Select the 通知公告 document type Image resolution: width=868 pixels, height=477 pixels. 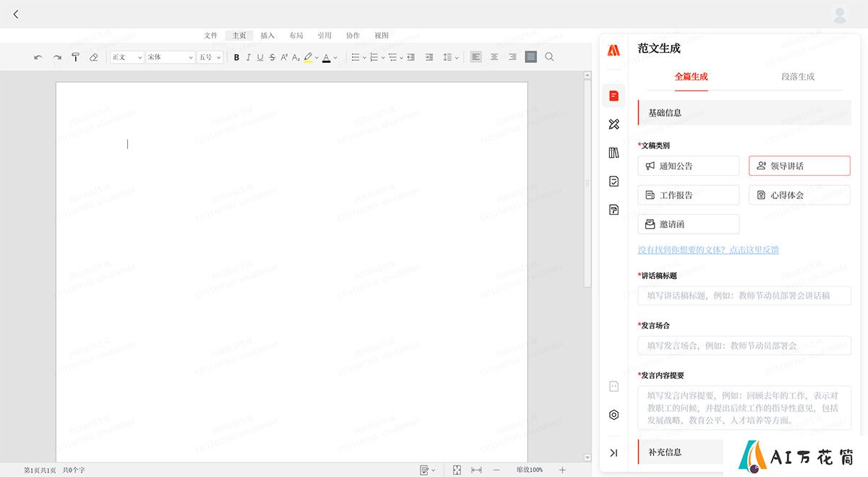[x=689, y=166]
